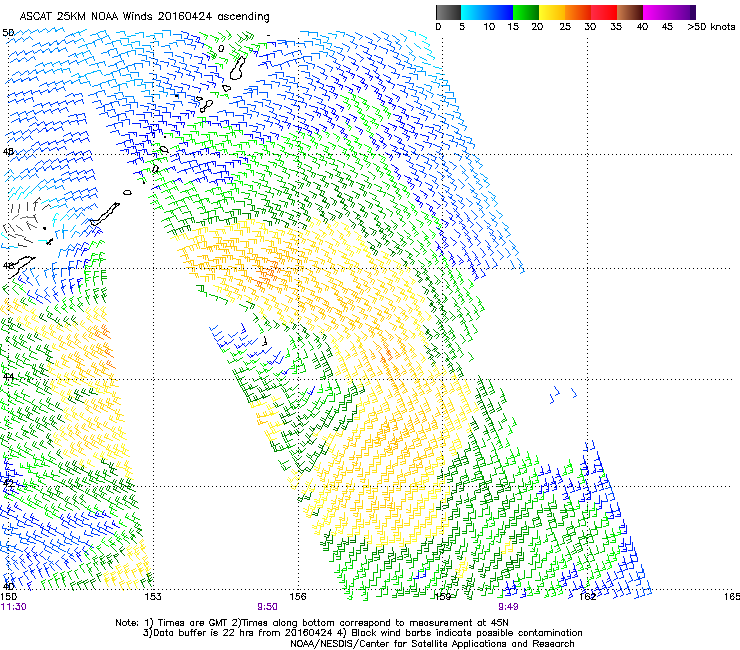Select the orange 25-30 knot legend segment

(x=578, y=12)
